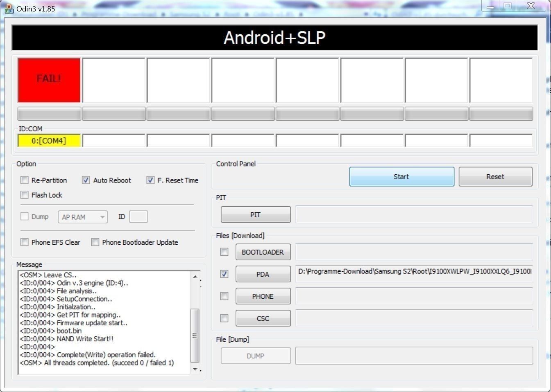Click the Odin3 app icon in title bar
The image size is (551, 392).
[9, 8]
